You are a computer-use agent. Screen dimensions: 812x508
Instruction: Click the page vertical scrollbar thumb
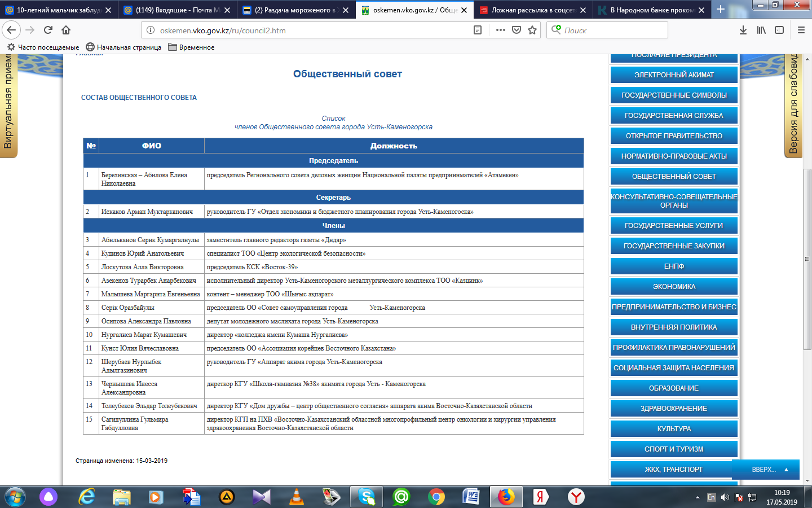click(x=807, y=260)
